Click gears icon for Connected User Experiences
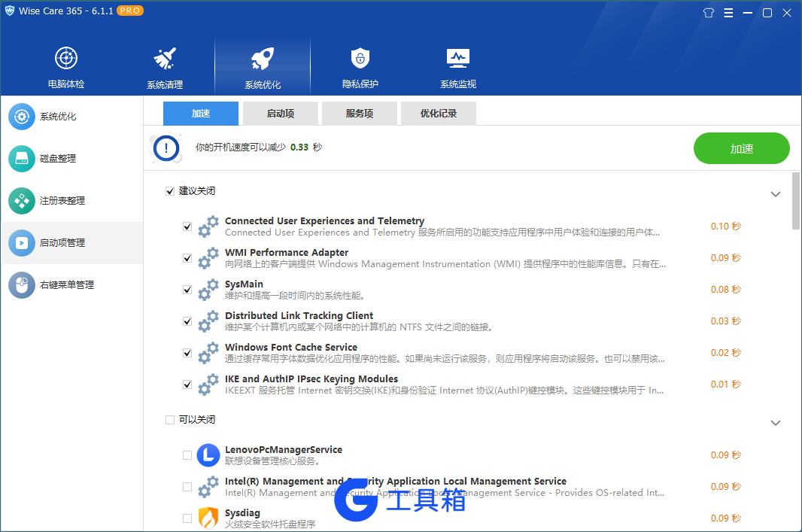This screenshot has width=802, height=532. [x=208, y=226]
